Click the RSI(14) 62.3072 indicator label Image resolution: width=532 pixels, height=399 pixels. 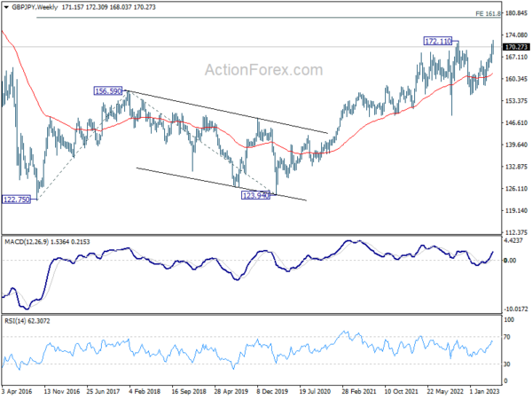click(x=27, y=321)
